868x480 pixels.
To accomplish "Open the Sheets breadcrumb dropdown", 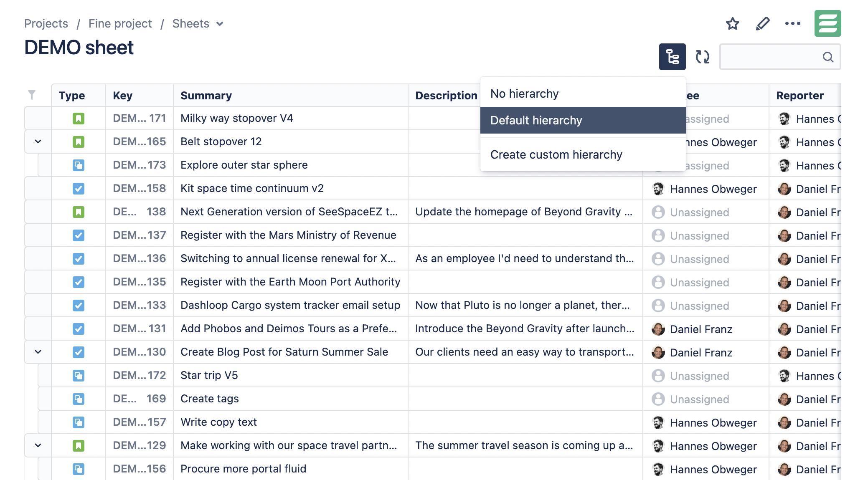I will tap(220, 24).
